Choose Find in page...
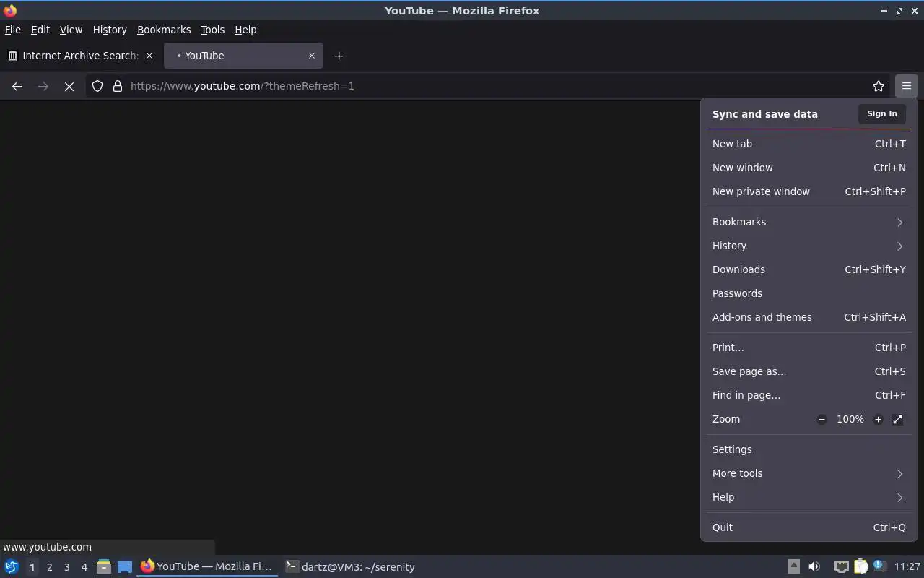This screenshot has width=924, height=578. [809, 395]
